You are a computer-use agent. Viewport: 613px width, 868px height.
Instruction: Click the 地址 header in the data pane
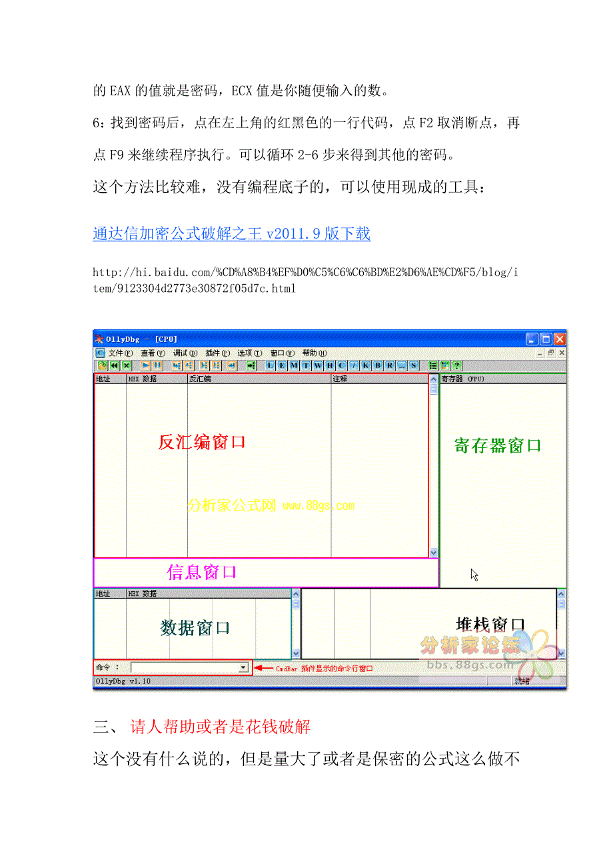(x=110, y=593)
